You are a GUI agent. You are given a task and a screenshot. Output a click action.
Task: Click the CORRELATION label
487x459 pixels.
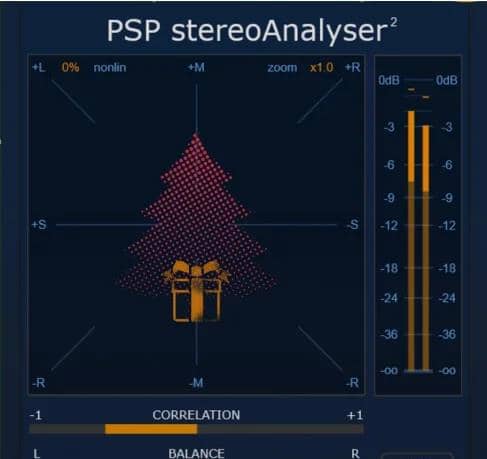click(196, 415)
